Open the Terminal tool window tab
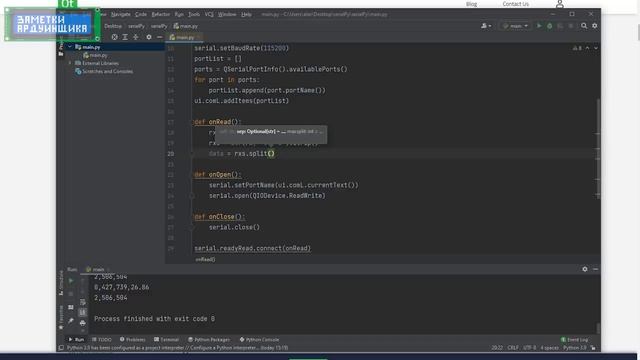 [167, 340]
